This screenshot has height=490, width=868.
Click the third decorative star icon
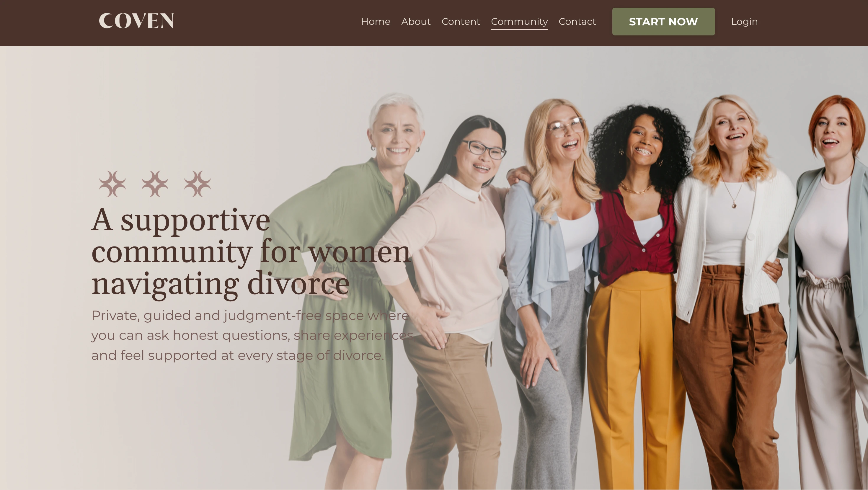198,184
